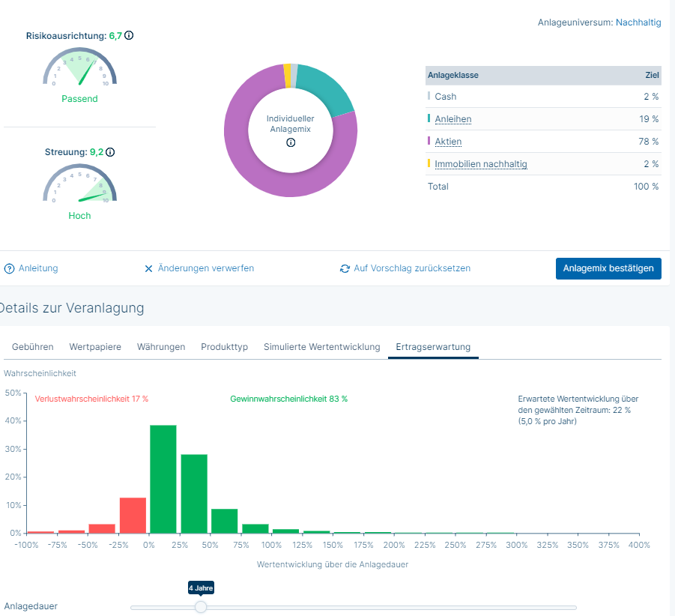
Task: Open the Aktien asset class link
Action: pos(448,142)
